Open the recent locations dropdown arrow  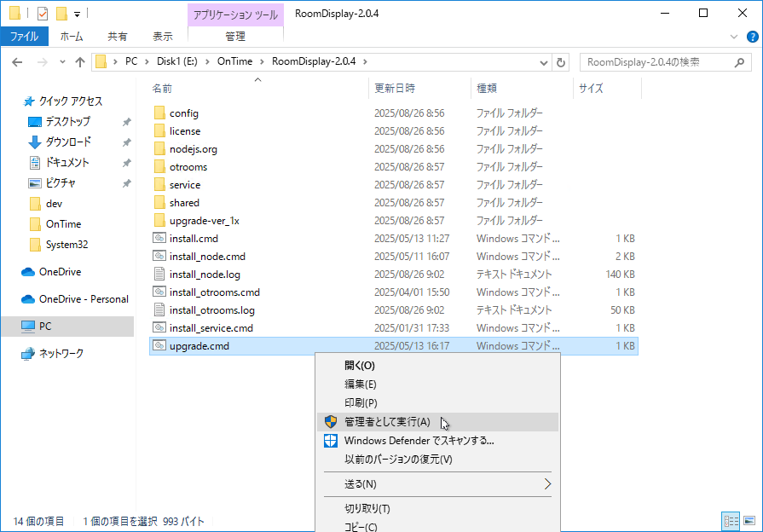point(62,62)
